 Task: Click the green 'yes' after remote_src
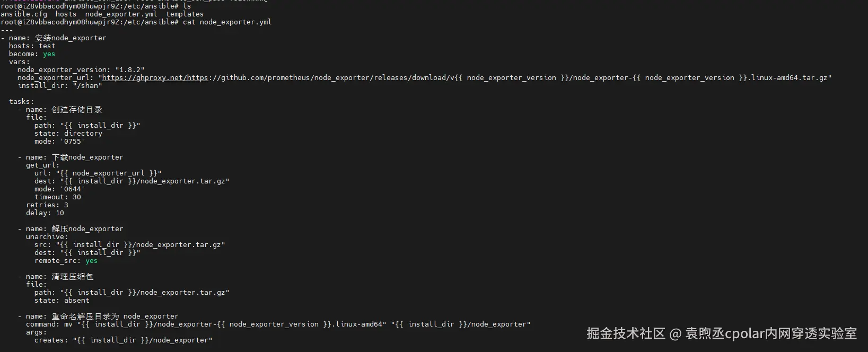[91, 261]
